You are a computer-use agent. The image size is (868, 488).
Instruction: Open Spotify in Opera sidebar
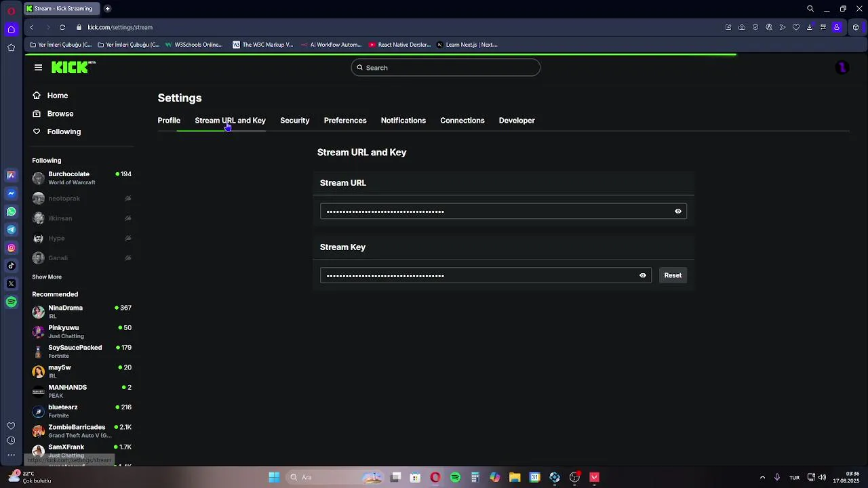(x=11, y=302)
